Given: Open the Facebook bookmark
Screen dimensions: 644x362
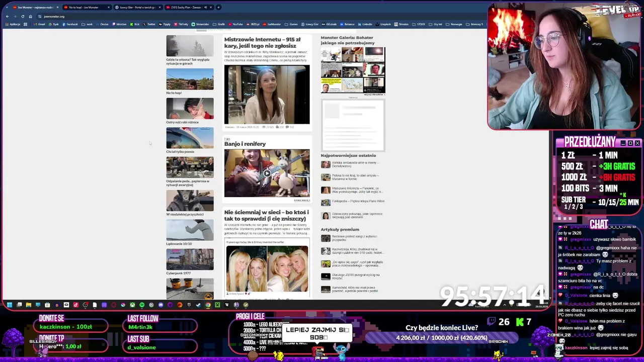Looking at the screenshot, I should 70,24.
